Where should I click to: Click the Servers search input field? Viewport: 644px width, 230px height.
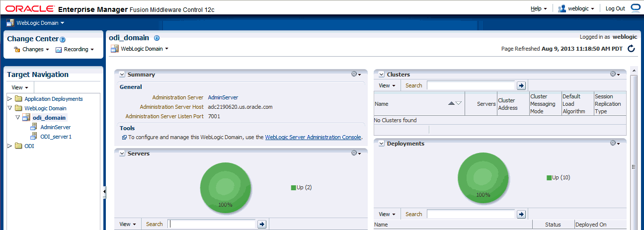212,224
